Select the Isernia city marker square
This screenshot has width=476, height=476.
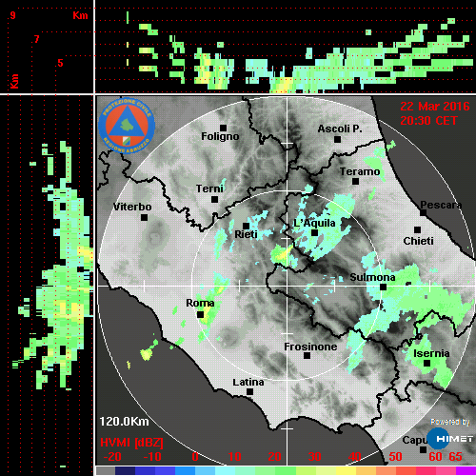[x=427, y=364]
